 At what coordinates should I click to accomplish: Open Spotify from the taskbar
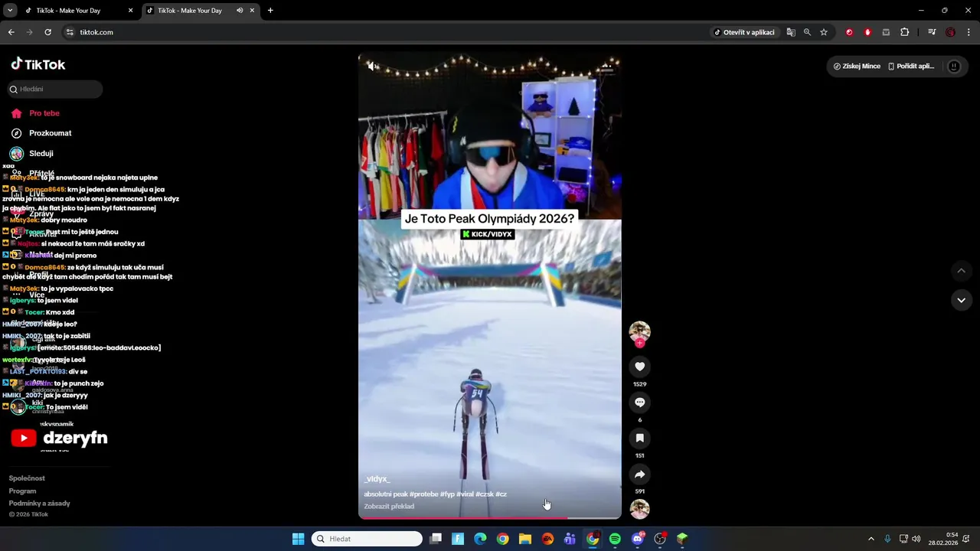coord(615,539)
